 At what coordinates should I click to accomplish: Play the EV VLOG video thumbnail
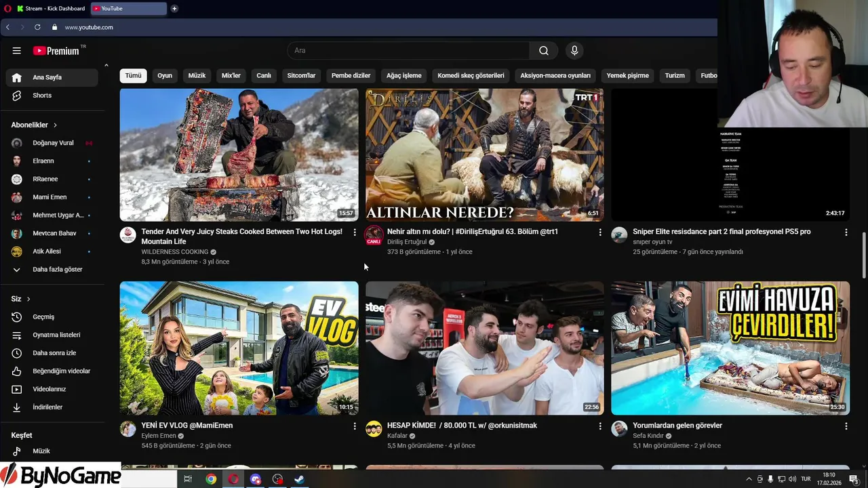(x=239, y=348)
